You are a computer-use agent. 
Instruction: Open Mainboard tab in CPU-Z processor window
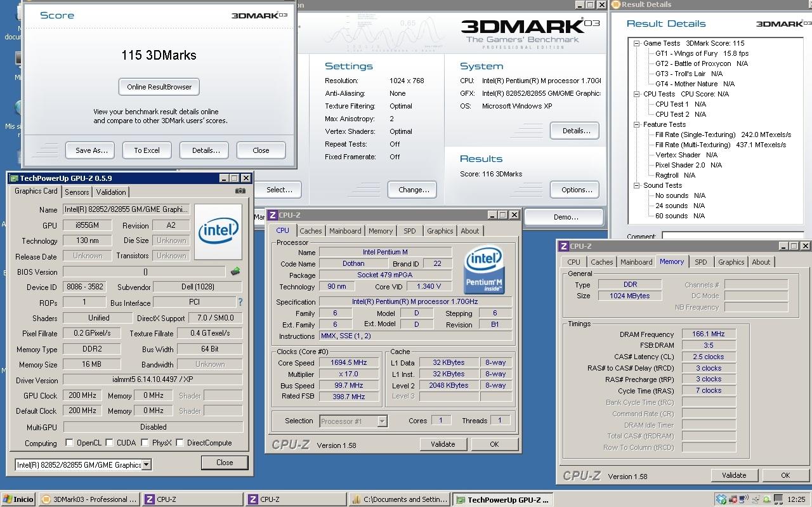tap(345, 231)
